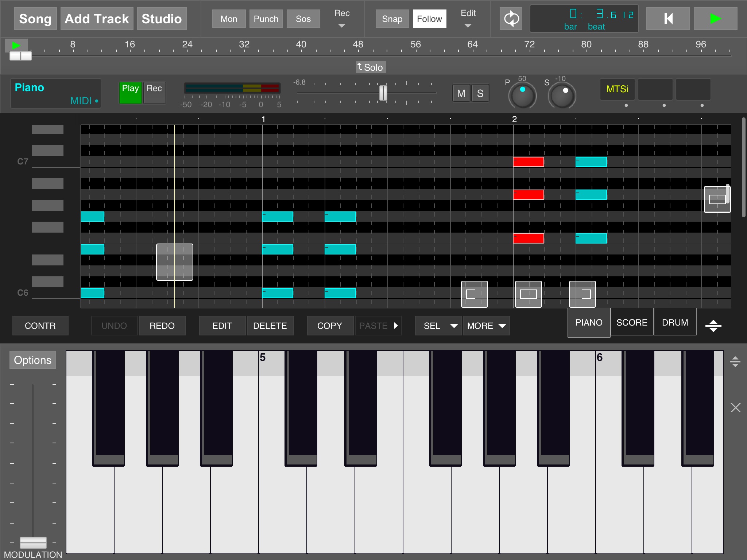Click the loop cycle icon in transport
The height and width of the screenshot is (560, 747).
click(511, 19)
